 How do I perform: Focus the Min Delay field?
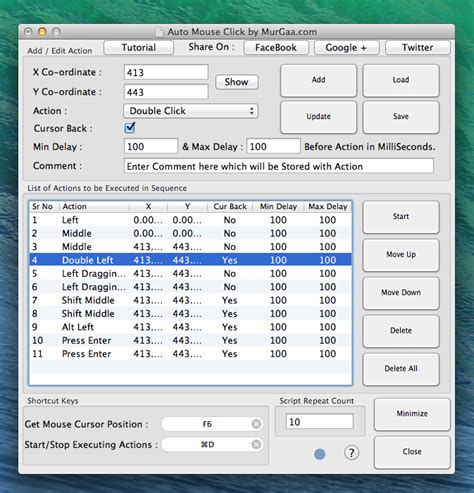click(x=151, y=146)
